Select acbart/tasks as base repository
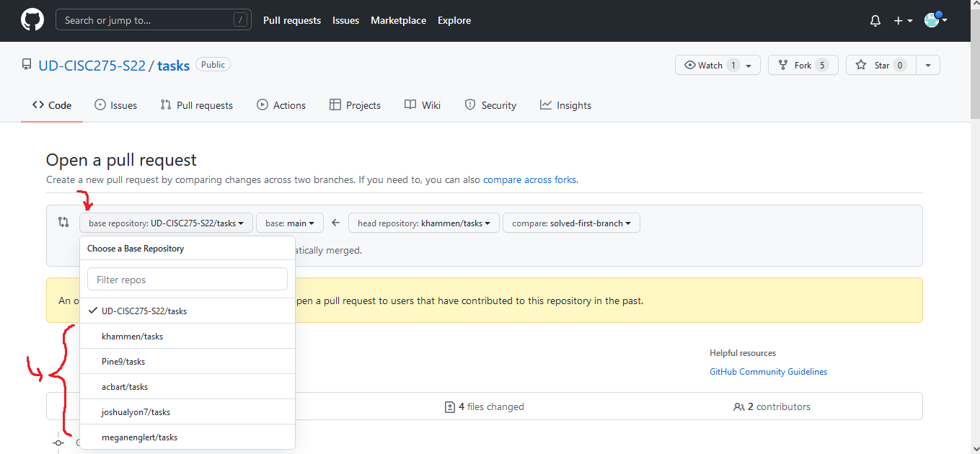Image resolution: width=980 pixels, height=454 pixels. tap(187, 387)
